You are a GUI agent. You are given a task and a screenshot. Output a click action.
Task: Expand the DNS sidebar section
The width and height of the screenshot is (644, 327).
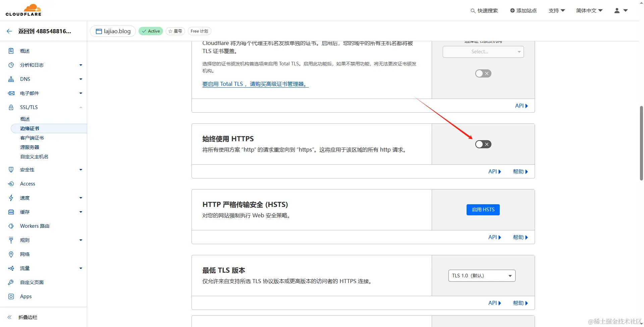[x=81, y=79]
